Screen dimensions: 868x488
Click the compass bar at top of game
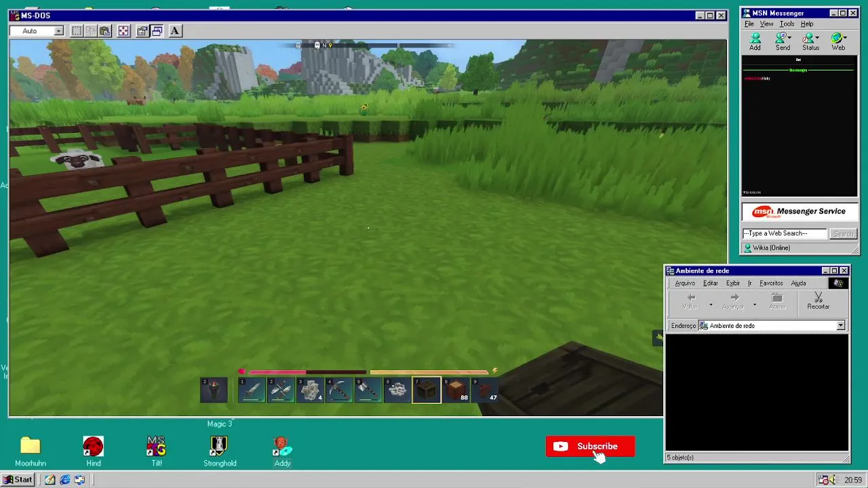pos(368,45)
